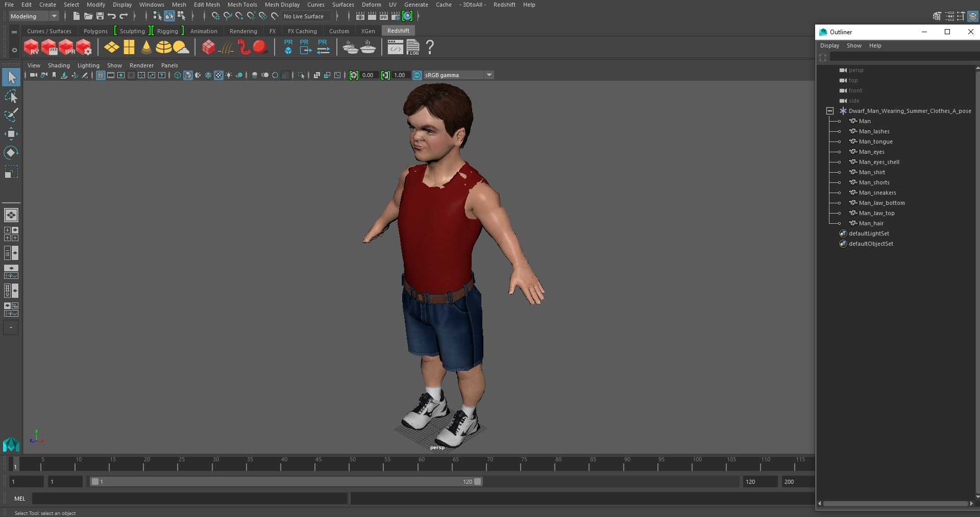Open the Deform menu
The image size is (980, 517).
tap(371, 5)
